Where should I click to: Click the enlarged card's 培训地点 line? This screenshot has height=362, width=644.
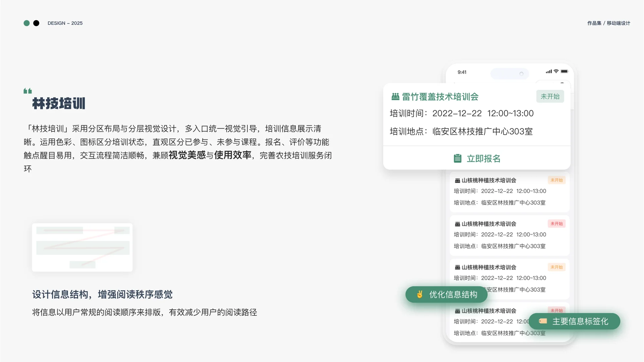click(461, 131)
